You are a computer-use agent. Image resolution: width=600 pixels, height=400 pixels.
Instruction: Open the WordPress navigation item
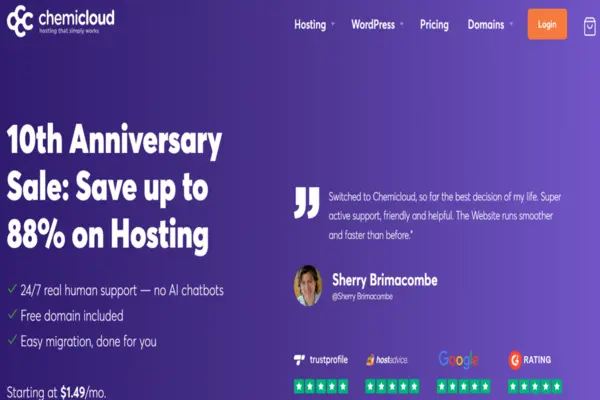click(x=373, y=24)
